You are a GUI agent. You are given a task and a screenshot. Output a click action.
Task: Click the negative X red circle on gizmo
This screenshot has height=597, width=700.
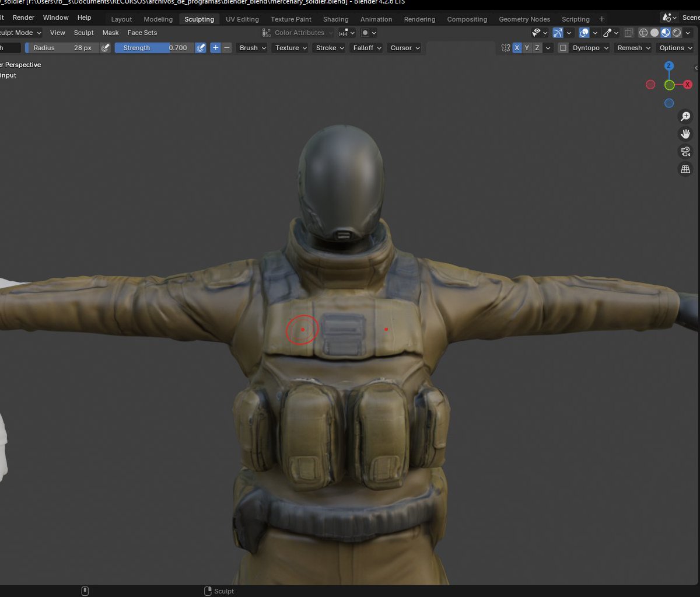pos(650,85)
